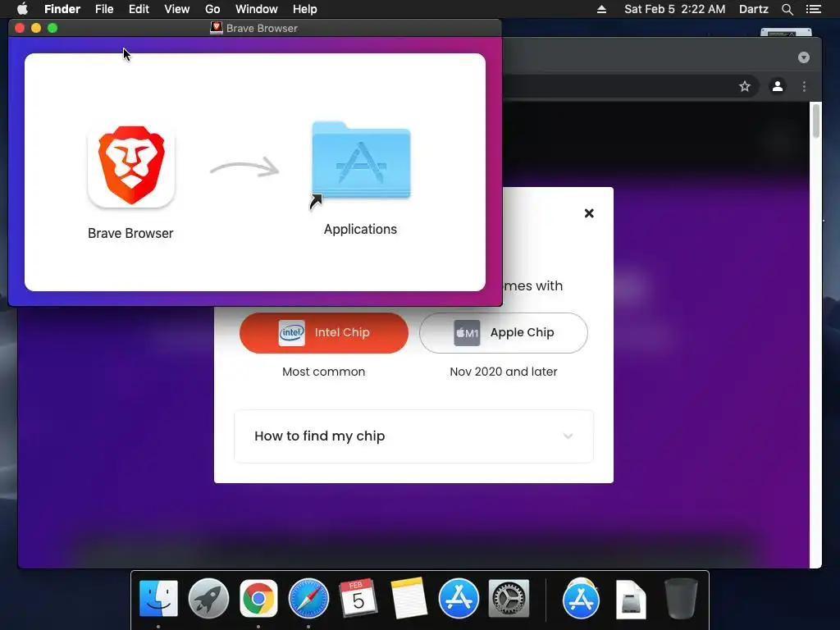Open Chrome's three-dot menu
Viewport: 840px width, 630px height.
click(x=804, y=86)
